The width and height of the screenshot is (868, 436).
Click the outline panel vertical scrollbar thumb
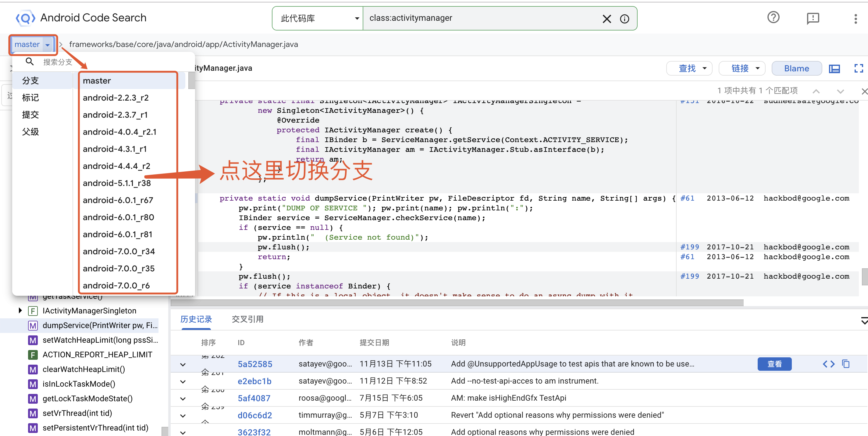(x=165, y=432)
